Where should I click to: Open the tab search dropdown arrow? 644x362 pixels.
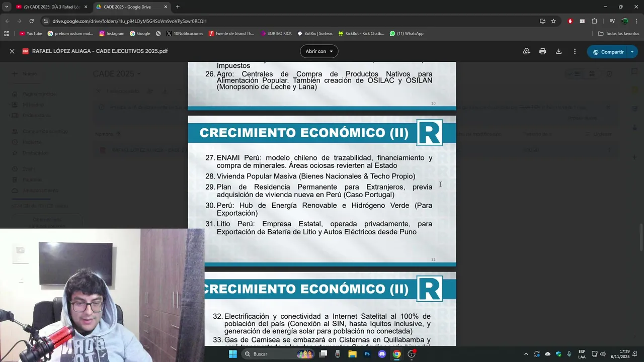tap(7, 7)
